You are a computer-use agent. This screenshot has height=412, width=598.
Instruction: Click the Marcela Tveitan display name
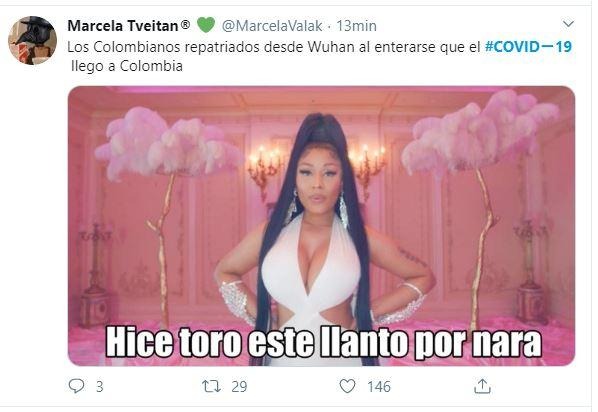click(x=123, y=26)
